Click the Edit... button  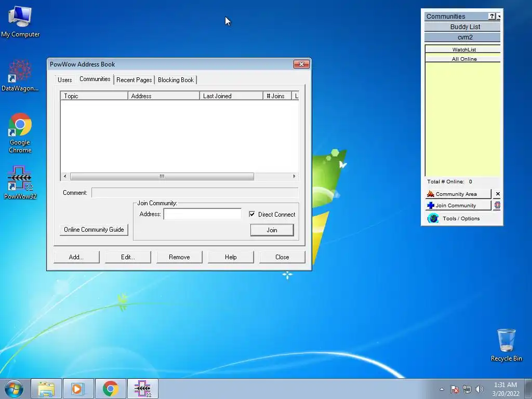pos(128,257)
